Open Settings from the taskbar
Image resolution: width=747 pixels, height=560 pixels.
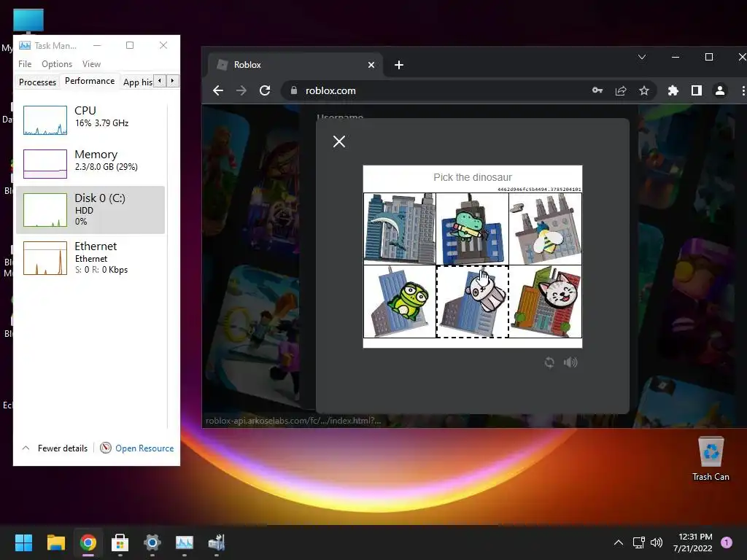152,542
